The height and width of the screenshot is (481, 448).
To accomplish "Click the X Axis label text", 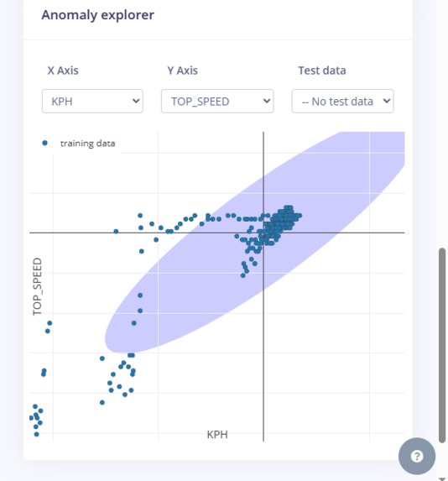I will (x=63, y=71).
